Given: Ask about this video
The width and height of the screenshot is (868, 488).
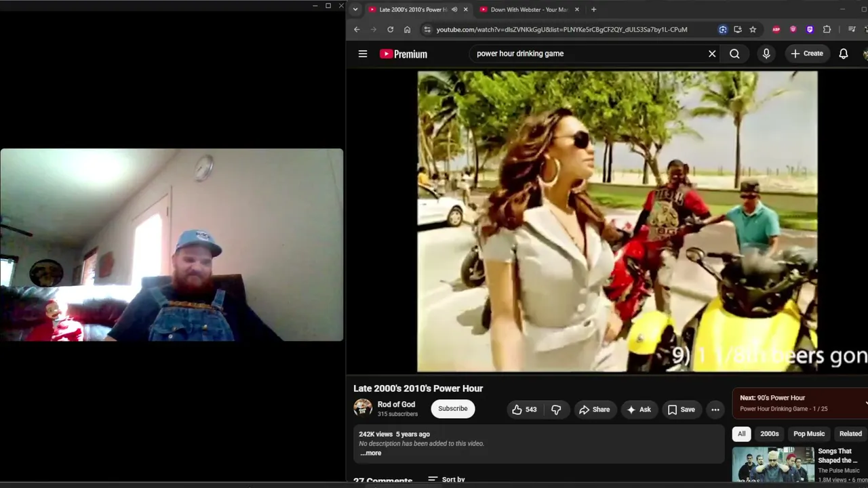Looking at the screenshot, I should [x=639, y=409].
